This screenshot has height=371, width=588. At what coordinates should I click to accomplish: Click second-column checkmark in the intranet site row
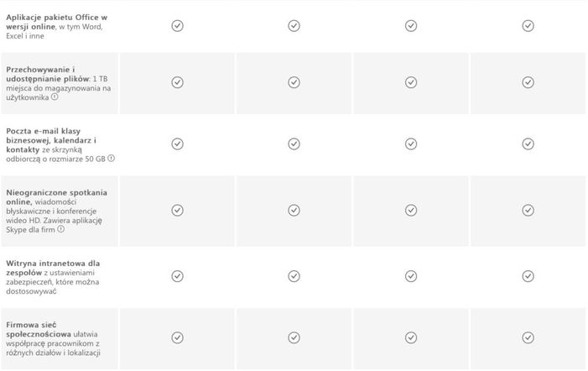[294, 276]
